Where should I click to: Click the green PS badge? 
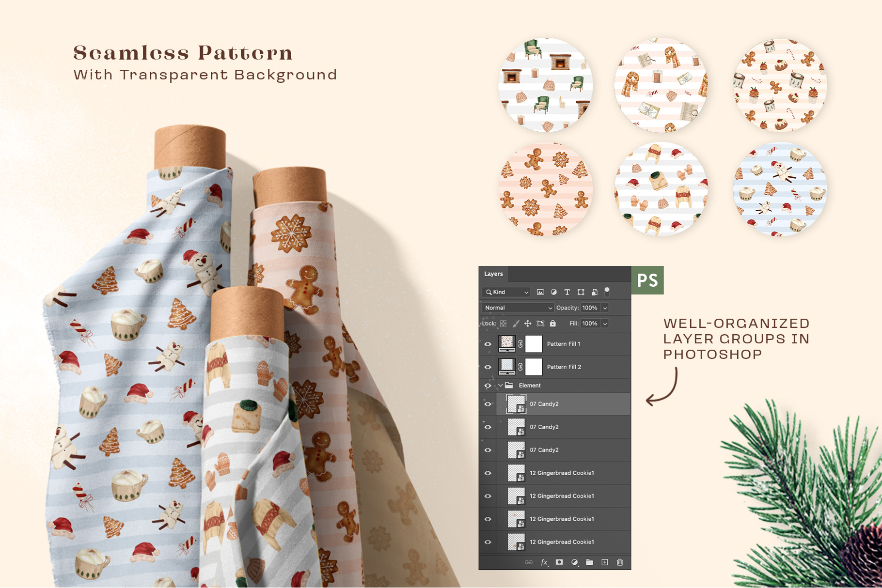point(647,280)
